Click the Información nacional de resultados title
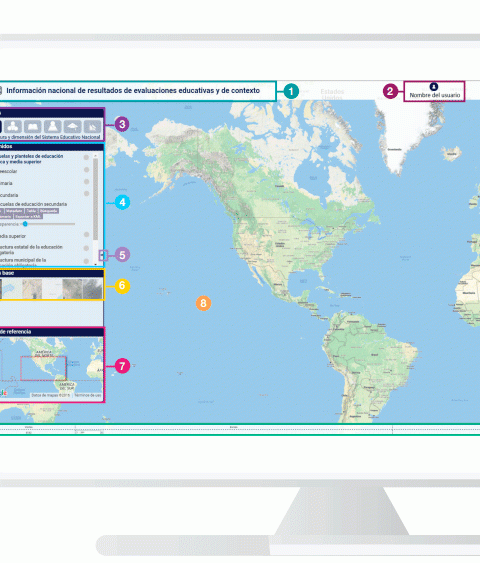This screenshot has height=563, width=480. pyautogui.click(x=133, y=90)
